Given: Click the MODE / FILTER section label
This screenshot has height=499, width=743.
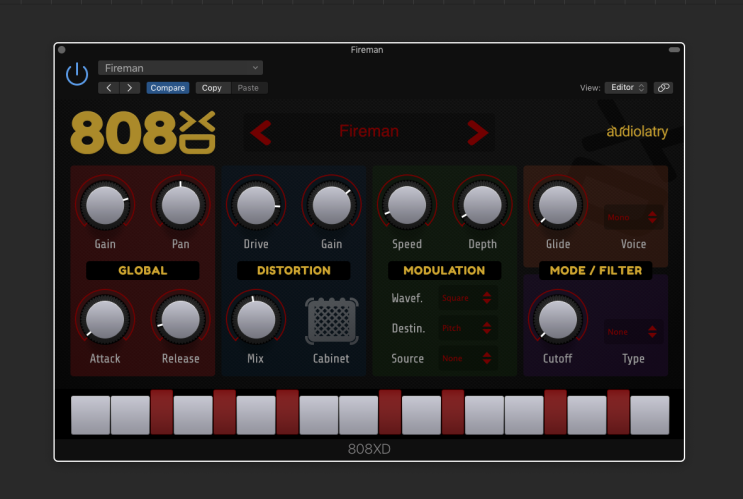Looking at the screenshot, I should click(596, 271).
